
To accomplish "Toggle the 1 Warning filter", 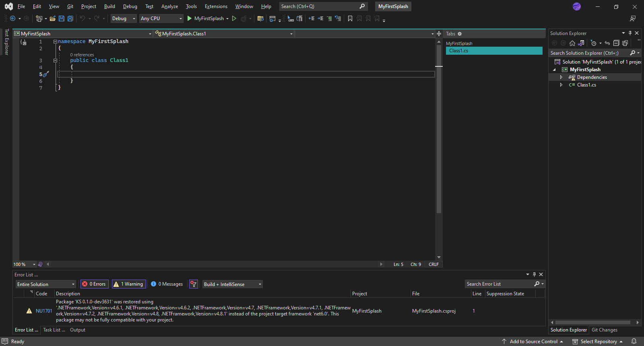I will (x=129, y=284).
